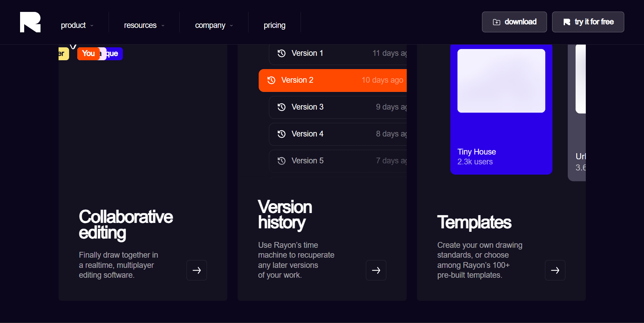Click the '11 days ago' timestamp on Version 1
Screen dimensions: 644x323
point(390,53)
